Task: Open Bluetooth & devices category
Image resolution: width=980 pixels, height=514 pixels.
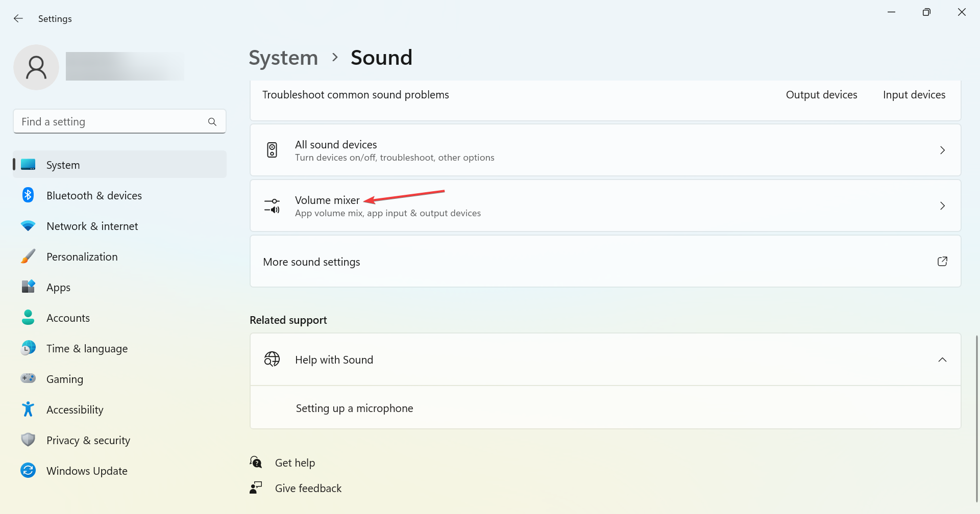Action: click(x=119, y=195)
